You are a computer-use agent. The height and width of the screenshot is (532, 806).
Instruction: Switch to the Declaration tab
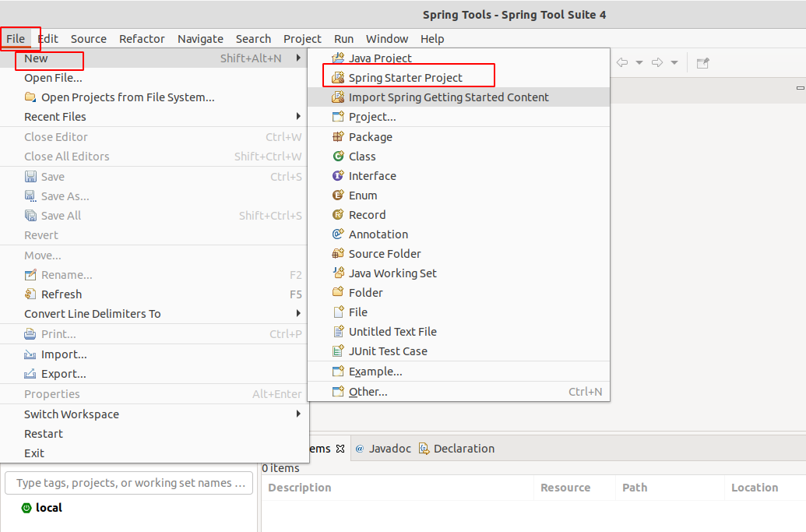coord(457,449)
